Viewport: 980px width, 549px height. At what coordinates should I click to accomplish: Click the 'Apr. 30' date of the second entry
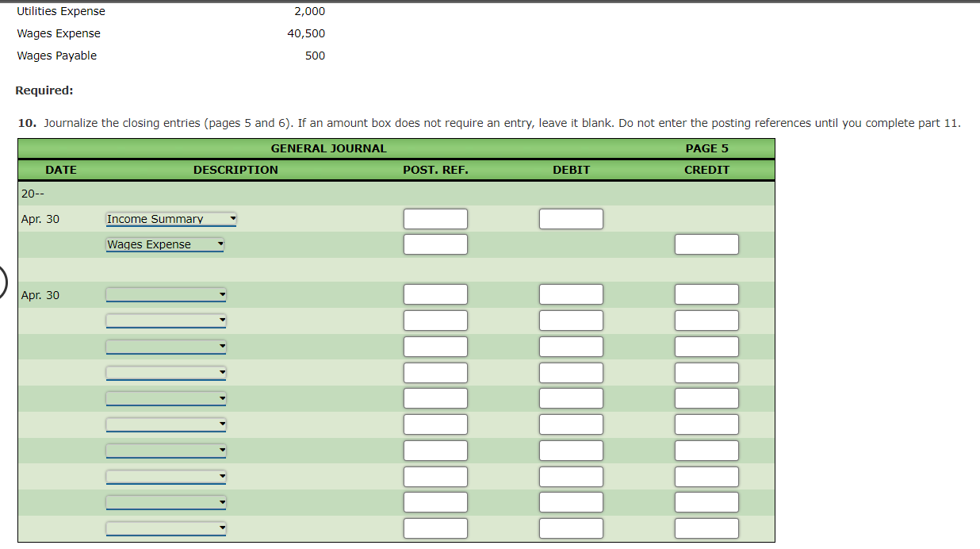(40, 295)
